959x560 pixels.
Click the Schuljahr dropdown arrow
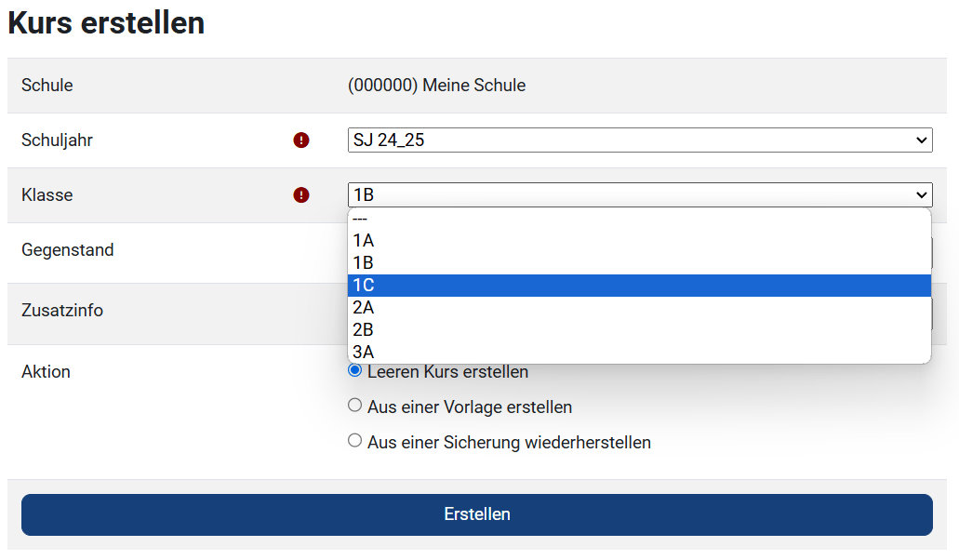coord(922,140)
